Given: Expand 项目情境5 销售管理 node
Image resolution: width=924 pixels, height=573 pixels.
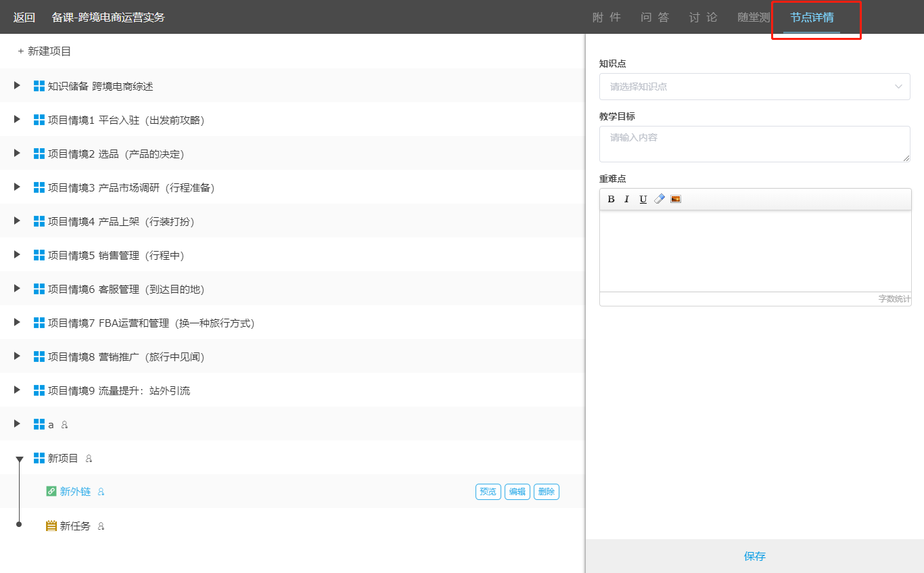Looking at the screenshot, I should coord(18,254).
